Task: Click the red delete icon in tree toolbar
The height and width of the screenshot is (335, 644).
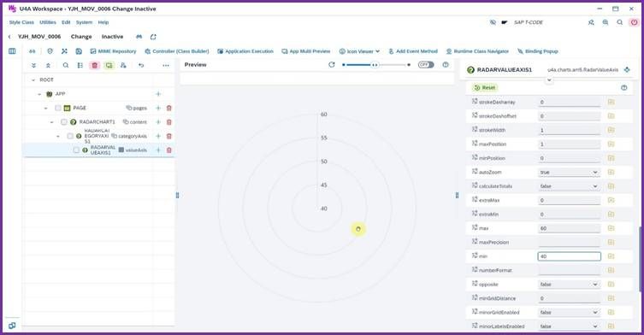Action: (94, 65)
